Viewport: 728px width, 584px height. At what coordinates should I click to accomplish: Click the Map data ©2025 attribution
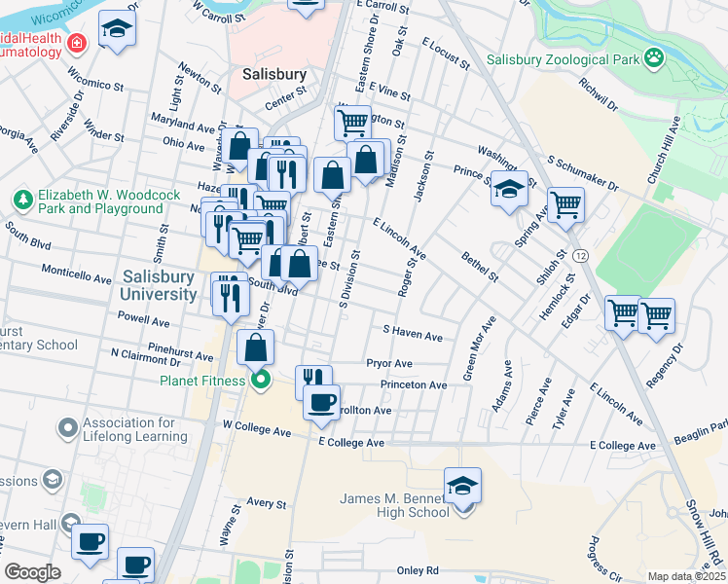coord(687,576)
